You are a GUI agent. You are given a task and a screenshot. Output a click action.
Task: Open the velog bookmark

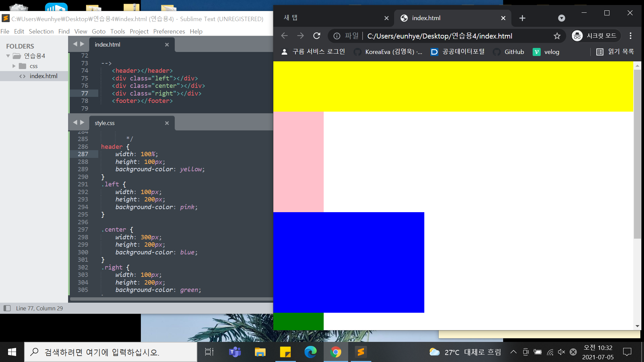(x=546, y=52)
